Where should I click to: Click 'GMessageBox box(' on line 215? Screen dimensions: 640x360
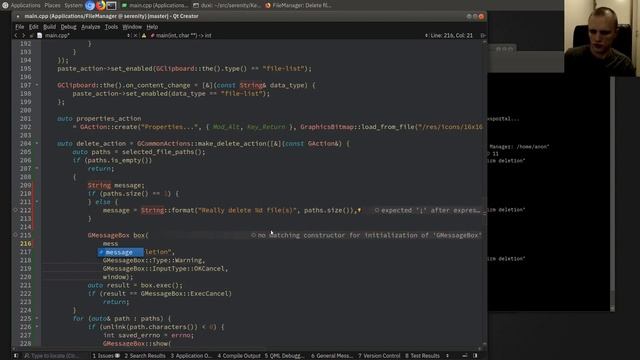click(118, 235)
